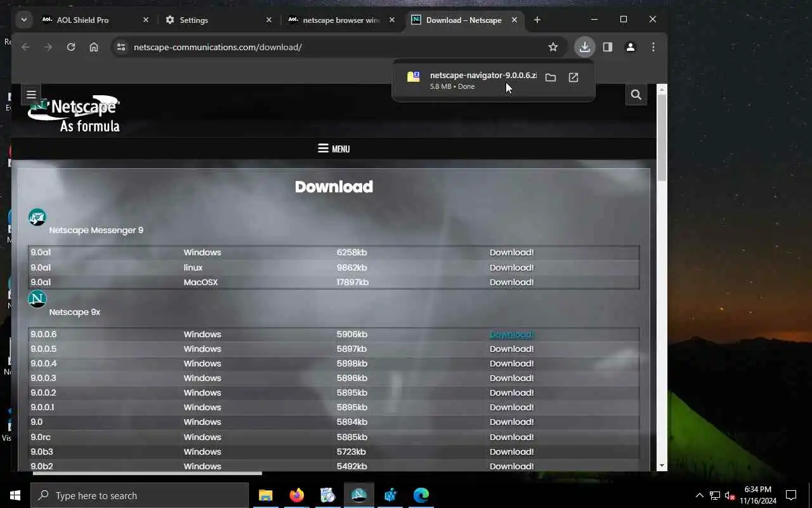
Task: Open the clock showing 6:34 PM
Action: pos(757,495)
